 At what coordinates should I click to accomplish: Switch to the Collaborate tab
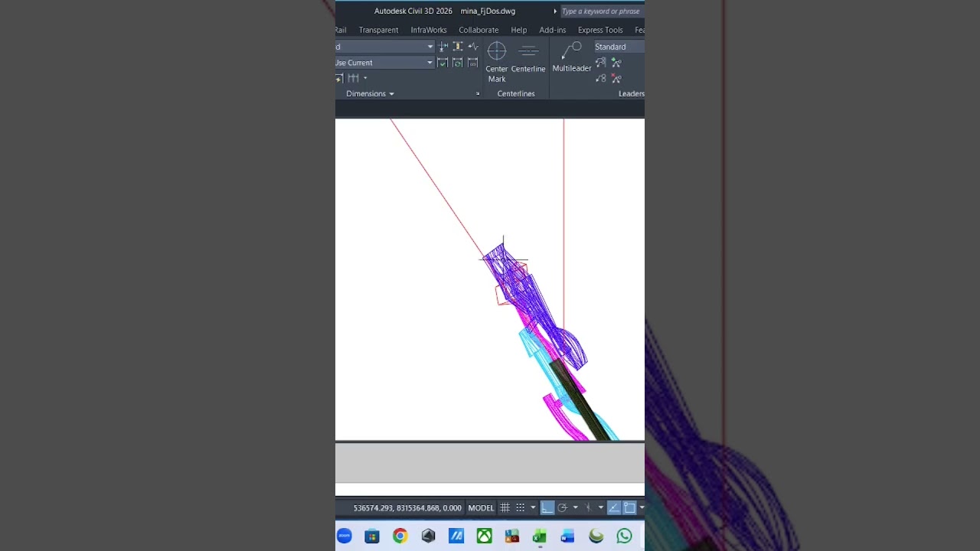(x=479, y=30)
